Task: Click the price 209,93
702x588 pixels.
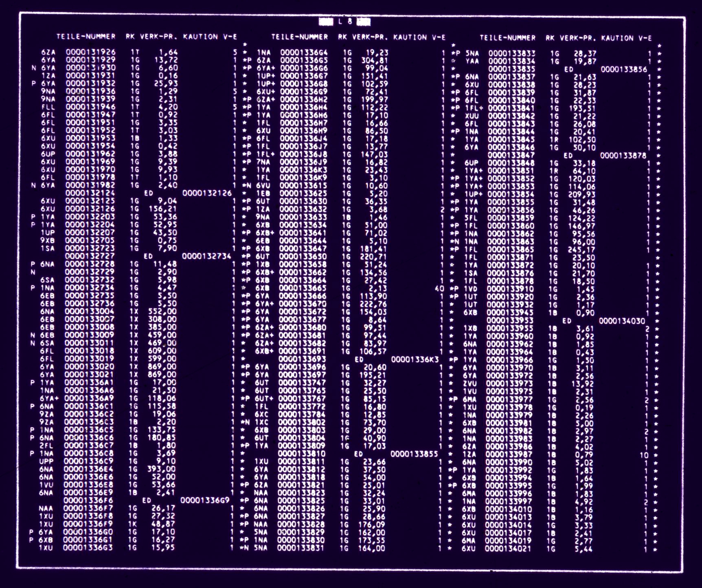Action: point(582,194)
